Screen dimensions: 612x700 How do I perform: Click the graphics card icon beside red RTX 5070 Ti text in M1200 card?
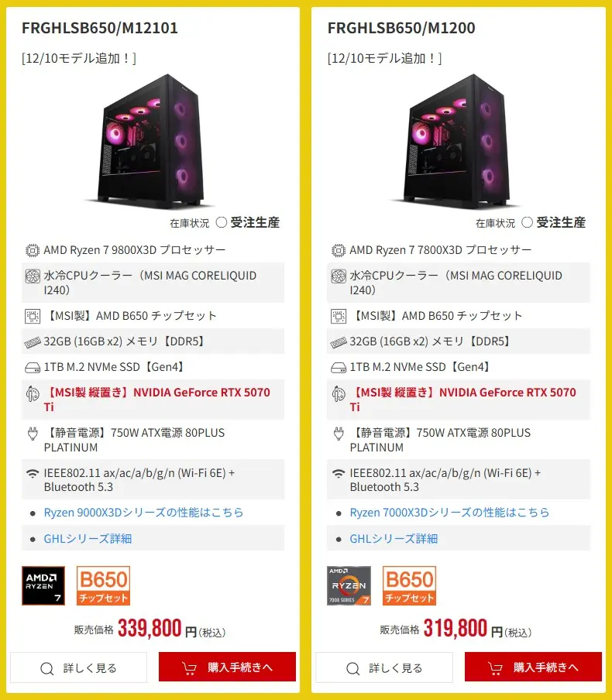click(x=339, y=393)
